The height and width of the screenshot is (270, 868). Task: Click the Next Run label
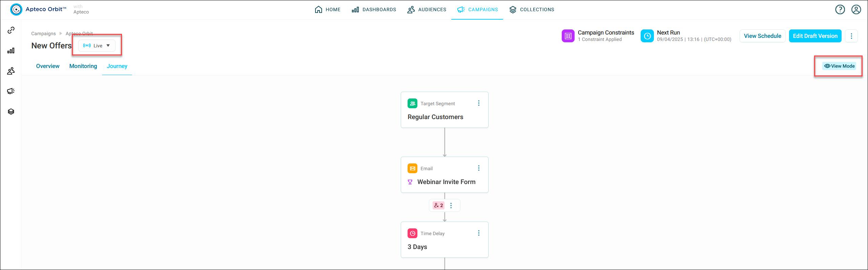[668, 32]
